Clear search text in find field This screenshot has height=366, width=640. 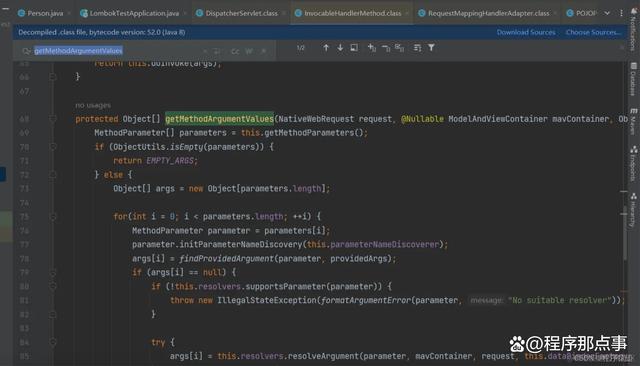[x=205, y=51]
